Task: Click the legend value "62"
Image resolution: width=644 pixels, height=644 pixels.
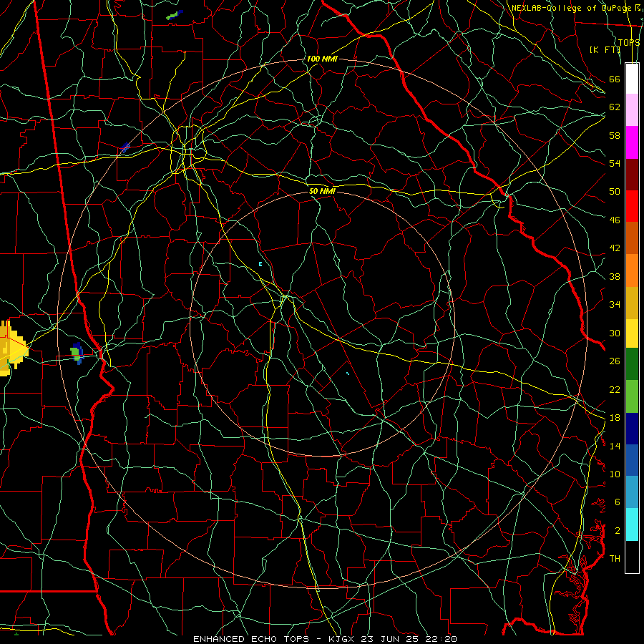Action: point(615,107)
